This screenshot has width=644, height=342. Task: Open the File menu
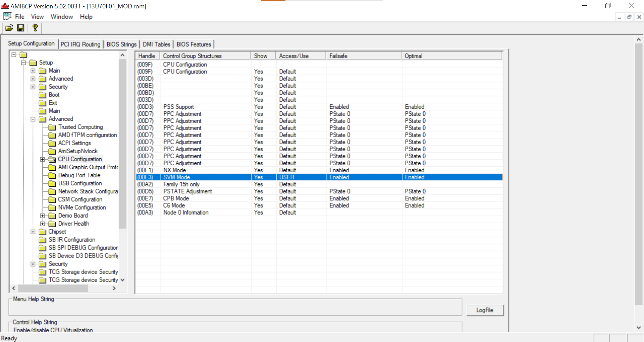tap(19, 16)
